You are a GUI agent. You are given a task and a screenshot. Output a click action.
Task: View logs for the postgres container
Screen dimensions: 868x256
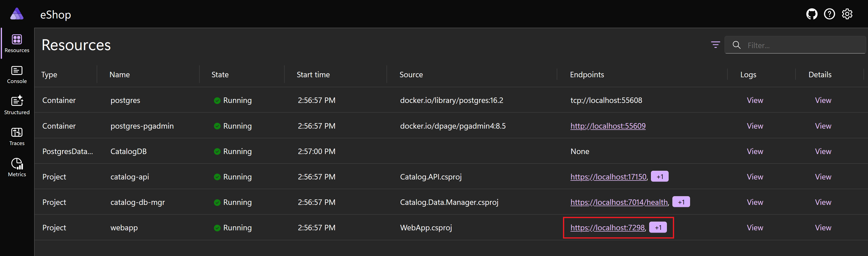pos(755,100)
